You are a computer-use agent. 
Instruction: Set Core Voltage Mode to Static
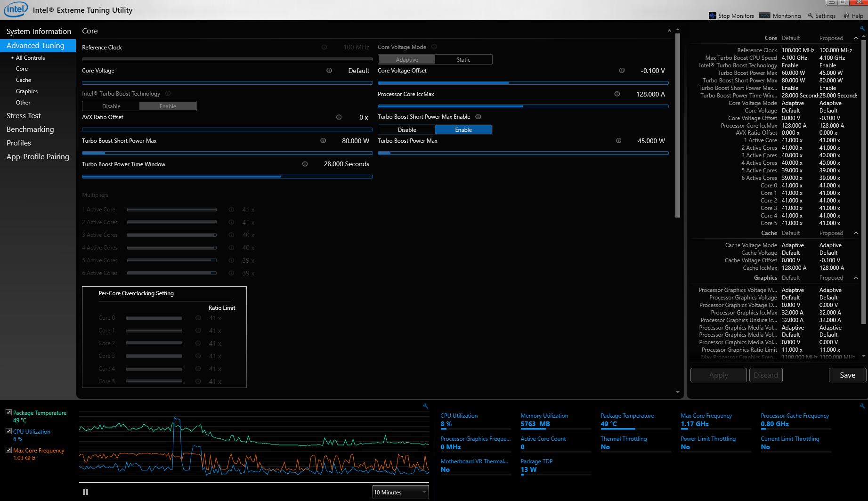pyautogui.click(x=463, y=60)
